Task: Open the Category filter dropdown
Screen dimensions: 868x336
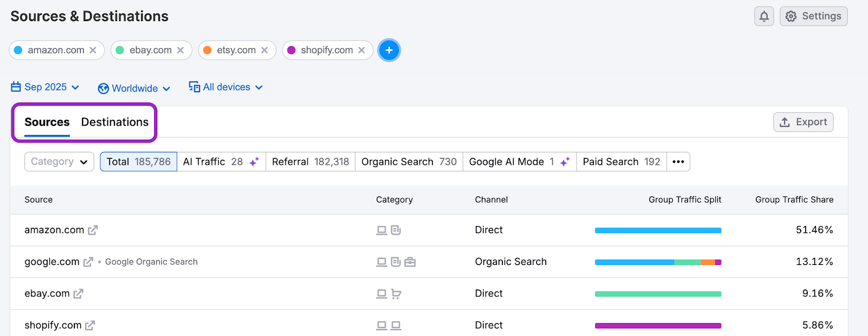Action: (59, 161)
